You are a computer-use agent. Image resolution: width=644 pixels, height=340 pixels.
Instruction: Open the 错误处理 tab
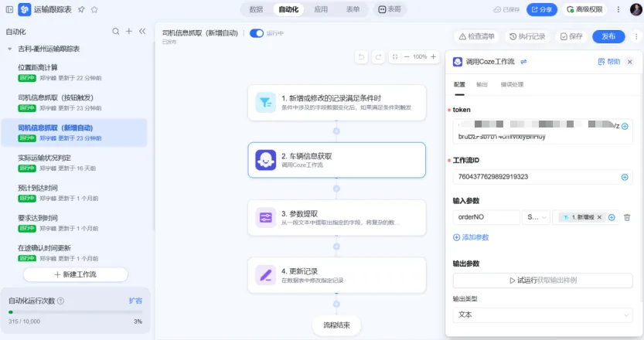tap(512, 84)
